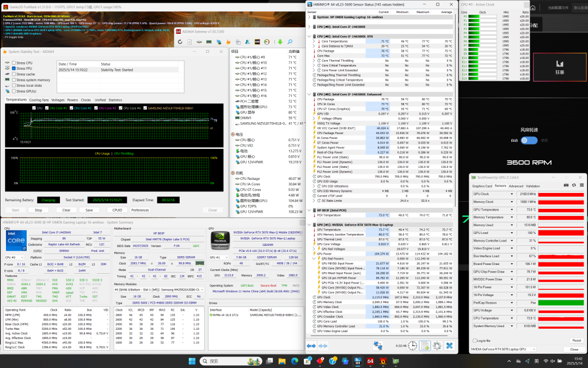
Task: Enable the Stress CPU checkbox
Action: point(14,63)
